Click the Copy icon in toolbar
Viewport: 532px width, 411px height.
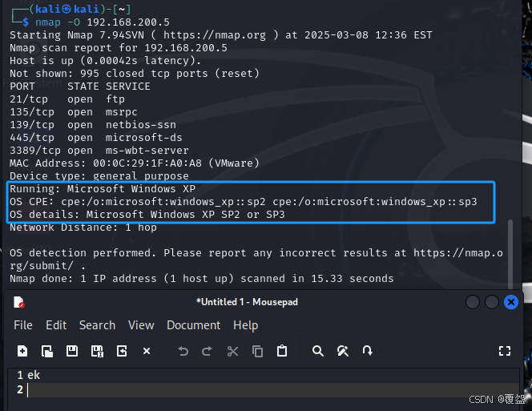point(257,351)
